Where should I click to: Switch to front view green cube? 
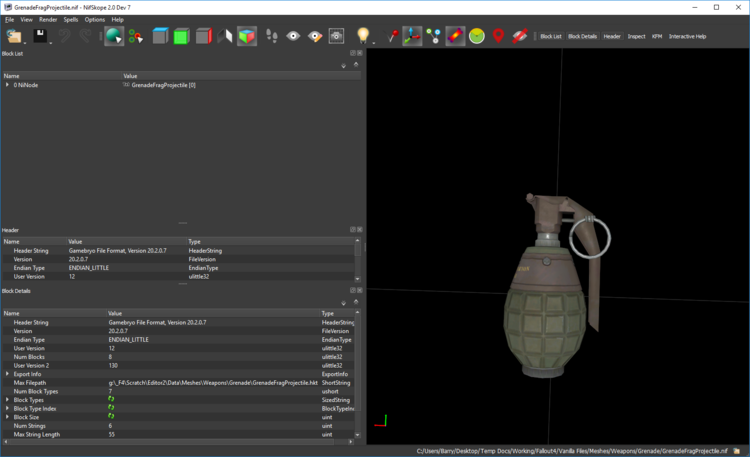[182, 36]
